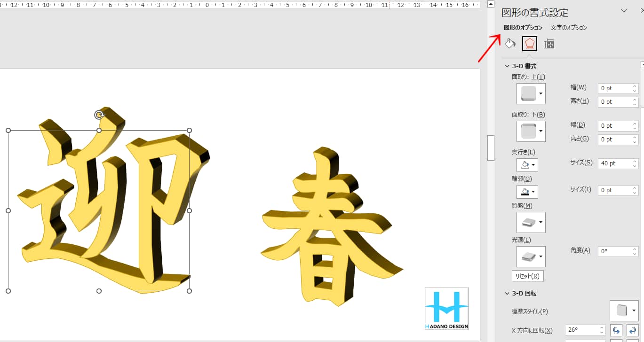Open the 質感 material dropdown

[531, 222]
